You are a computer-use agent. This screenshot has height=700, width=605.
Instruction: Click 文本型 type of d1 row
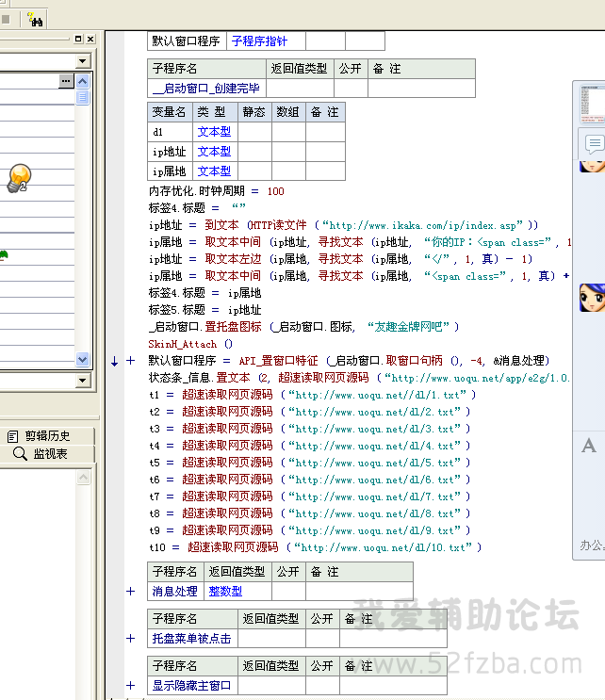click(215, 132)
